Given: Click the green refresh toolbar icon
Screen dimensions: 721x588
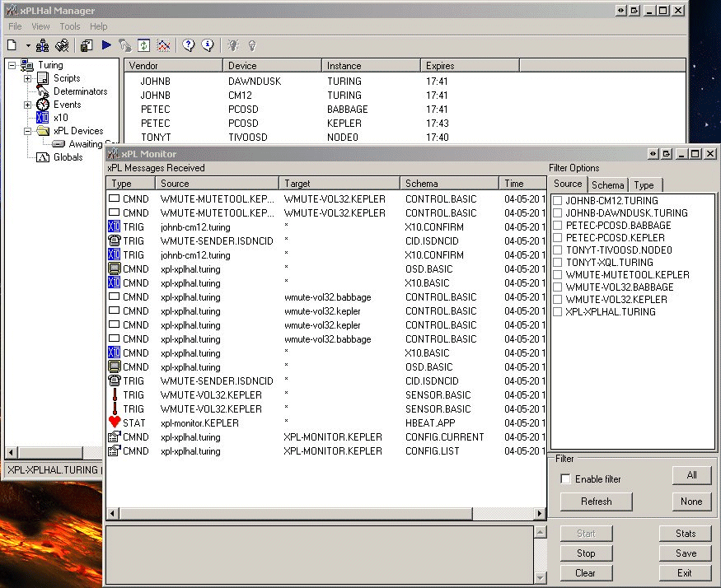Looking at the screenshot, I should point(144,46).
